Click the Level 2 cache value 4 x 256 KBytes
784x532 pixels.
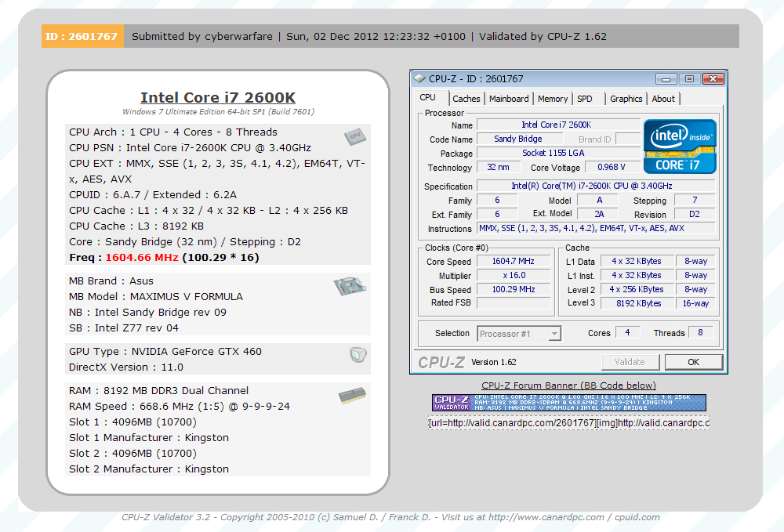(637, 289)
